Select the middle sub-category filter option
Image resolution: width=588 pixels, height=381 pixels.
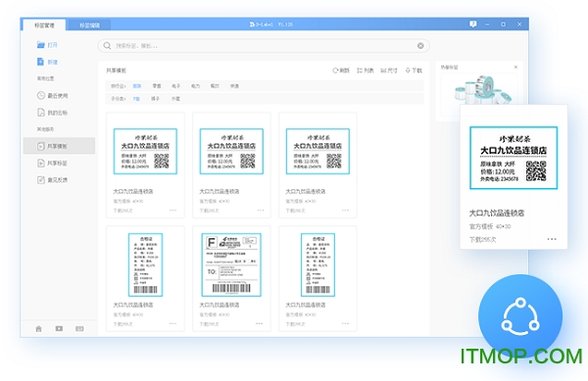click(155, 99)
